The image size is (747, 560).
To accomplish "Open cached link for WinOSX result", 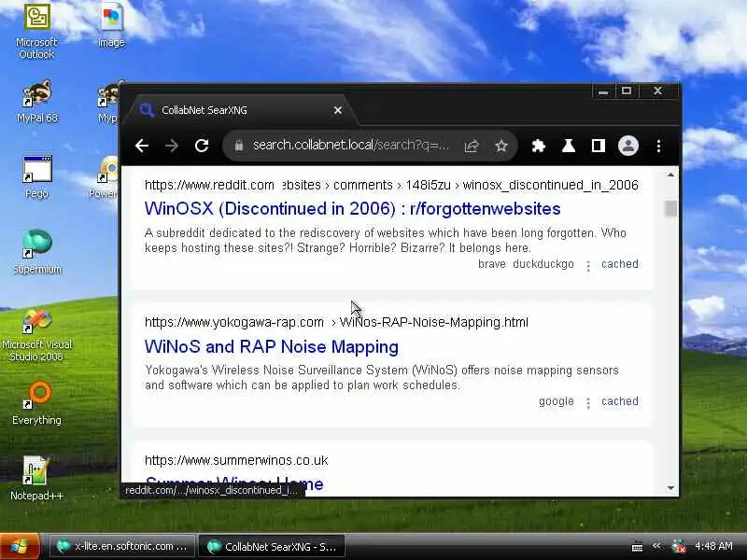I will click(x=619, y=264).
